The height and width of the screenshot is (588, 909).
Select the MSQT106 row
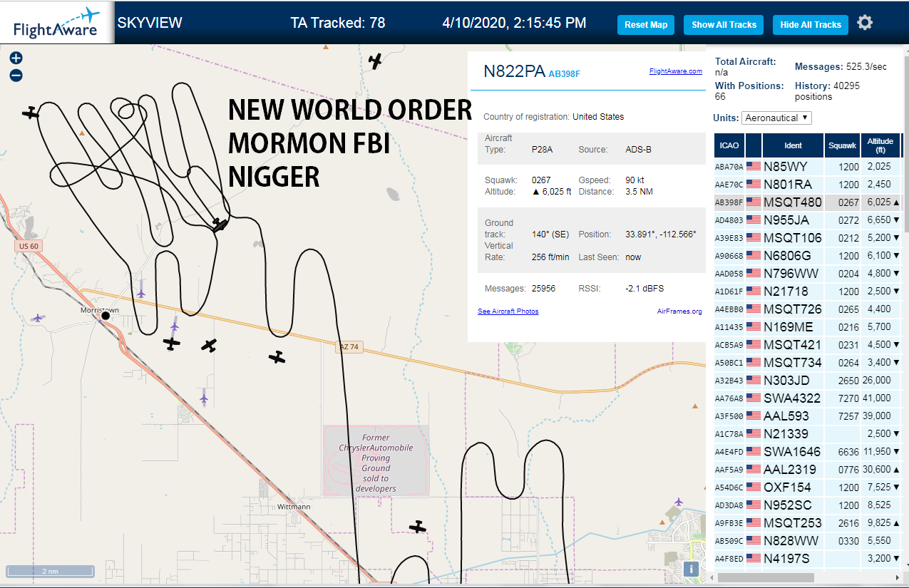[808, 238]
